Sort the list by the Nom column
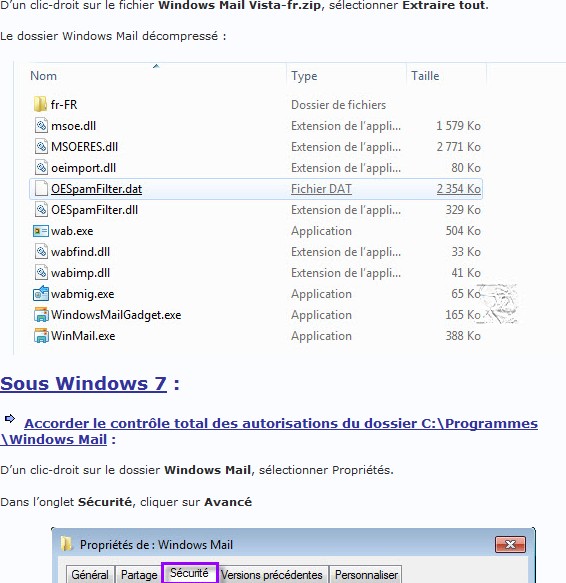The width and height of the screenshot is (566, 583). coord(44,76)
